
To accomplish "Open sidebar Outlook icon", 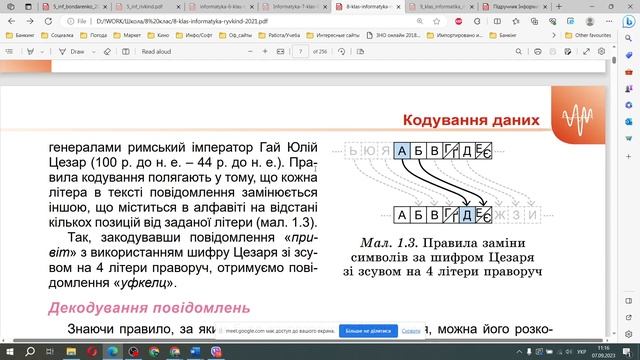I will click(629, 122).
